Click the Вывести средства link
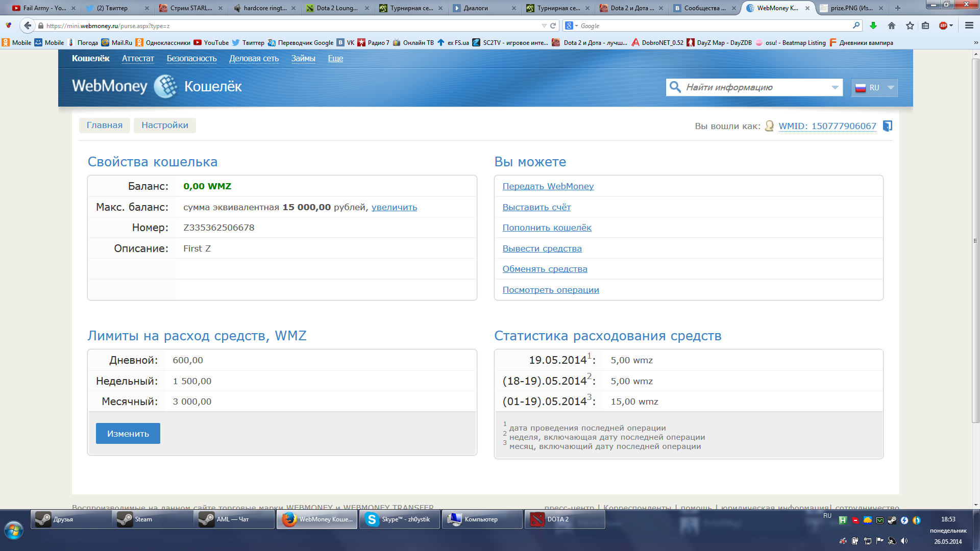 pos(542,249)
